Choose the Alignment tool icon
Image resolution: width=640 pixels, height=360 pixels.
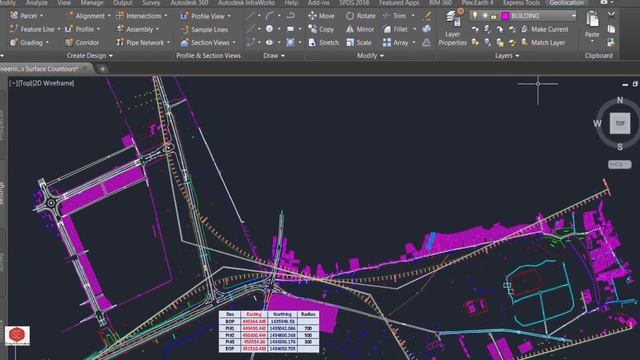tap(70, 16)
